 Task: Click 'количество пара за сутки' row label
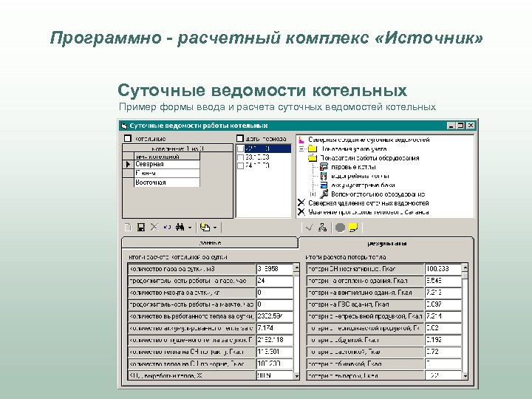click(191, 269)
